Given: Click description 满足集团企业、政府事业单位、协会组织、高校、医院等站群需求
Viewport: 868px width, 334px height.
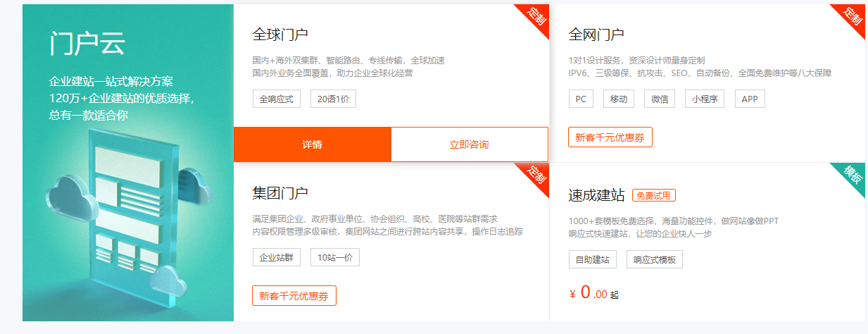Looking at the screenshot, I should [x=375, y=218].
